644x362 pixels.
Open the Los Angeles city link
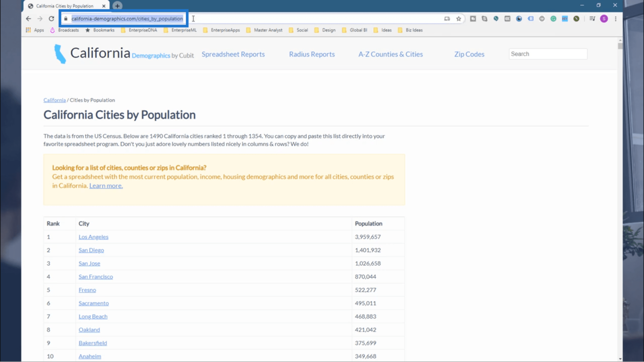click(x=94, y=237)
